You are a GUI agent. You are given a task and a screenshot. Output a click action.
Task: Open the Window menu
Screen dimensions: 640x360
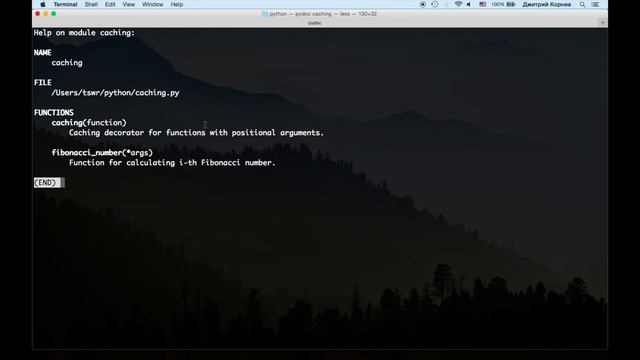tap(153, 4)
